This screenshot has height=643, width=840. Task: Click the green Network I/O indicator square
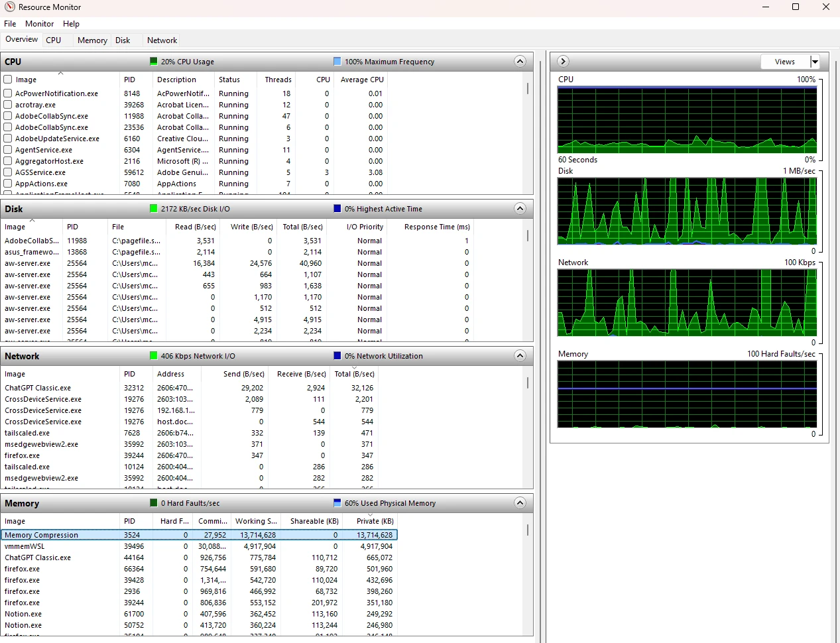[154, 356]
